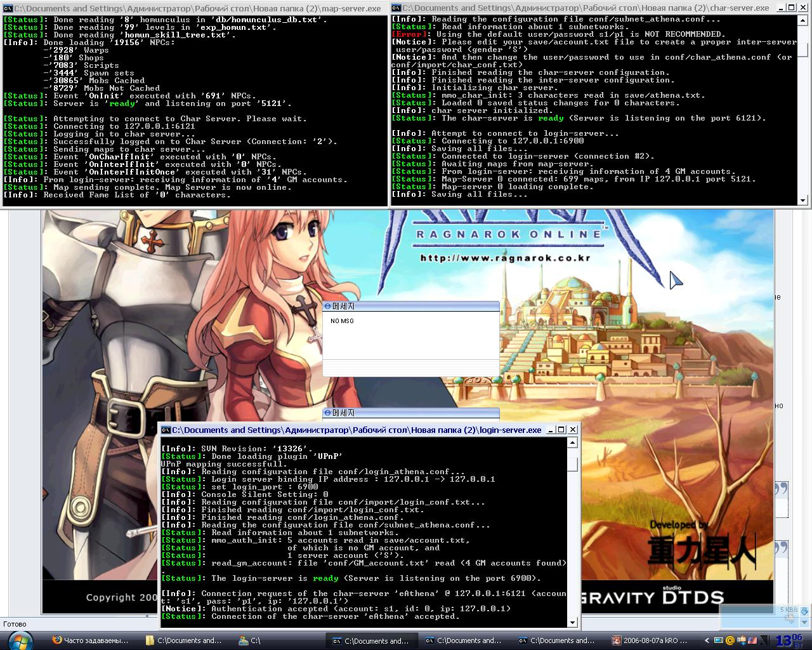Click the 'RAGNAROK ONLINE' logo text
812x650 pixels.
click(x=508, y=234)
